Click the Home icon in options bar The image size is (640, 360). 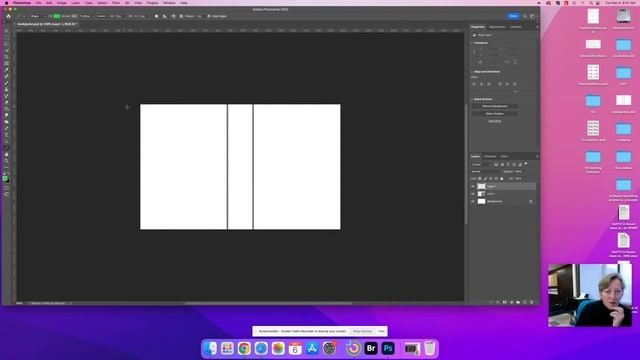[8, 16]
